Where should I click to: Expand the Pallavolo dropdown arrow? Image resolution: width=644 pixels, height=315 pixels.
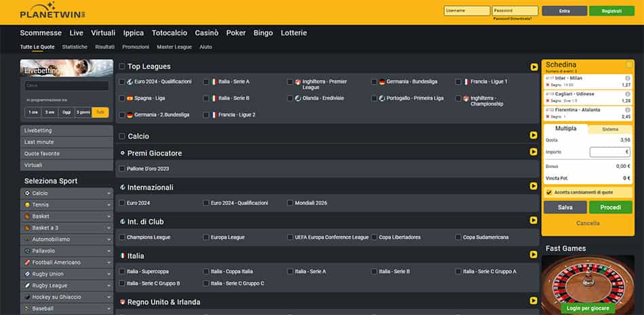click(109, 251)
